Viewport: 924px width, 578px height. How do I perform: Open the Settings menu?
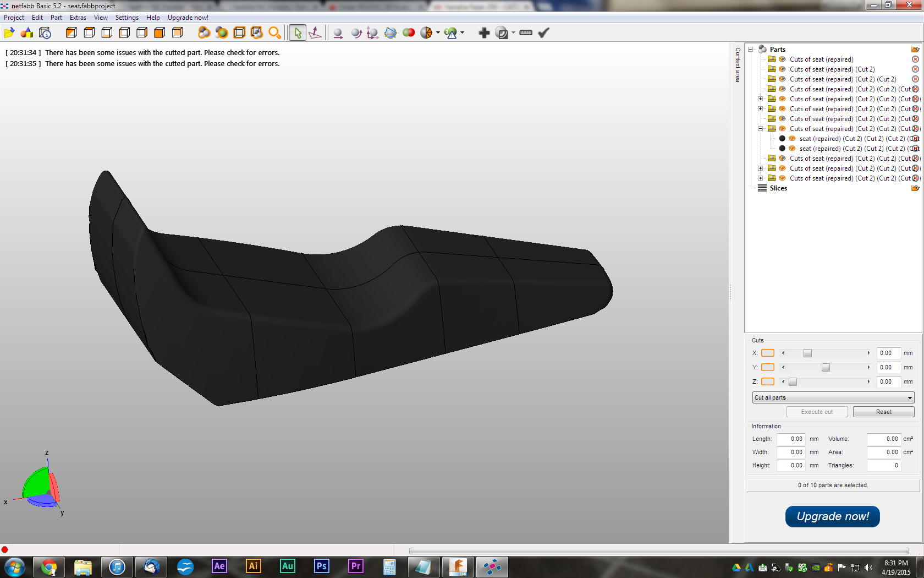pos(127,18)
